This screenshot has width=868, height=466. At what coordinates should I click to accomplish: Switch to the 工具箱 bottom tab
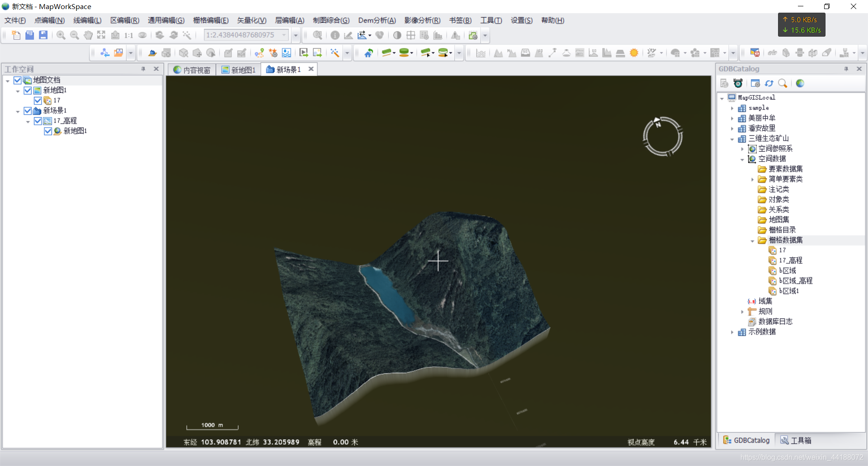tap(796, 440)
